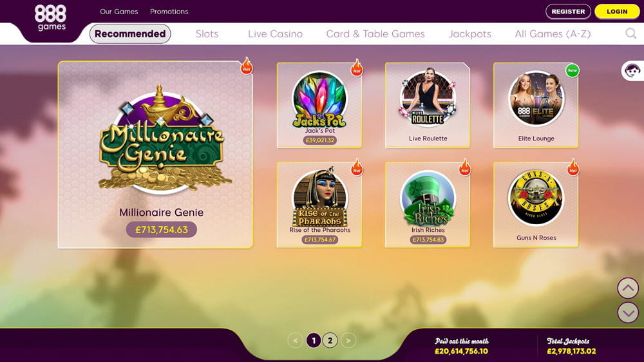
Task: Launch the Jack's Pot game icon
Action: [319, 99]
